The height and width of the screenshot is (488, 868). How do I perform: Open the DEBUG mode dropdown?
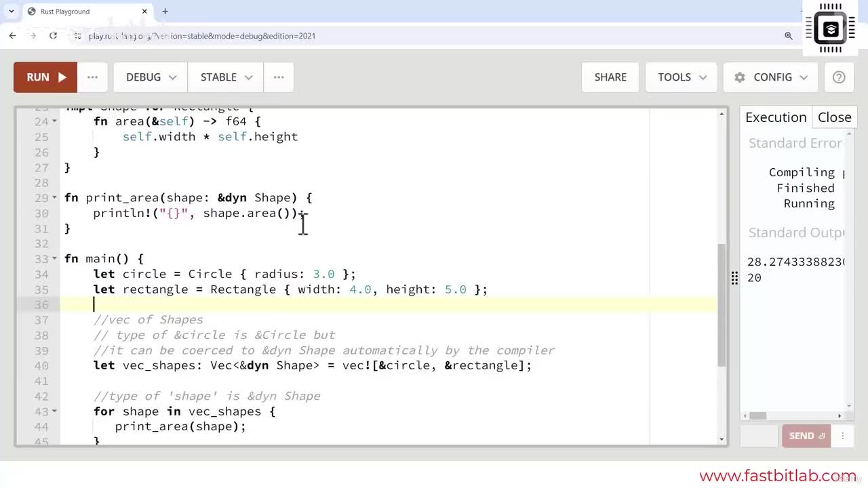[151, 77]
